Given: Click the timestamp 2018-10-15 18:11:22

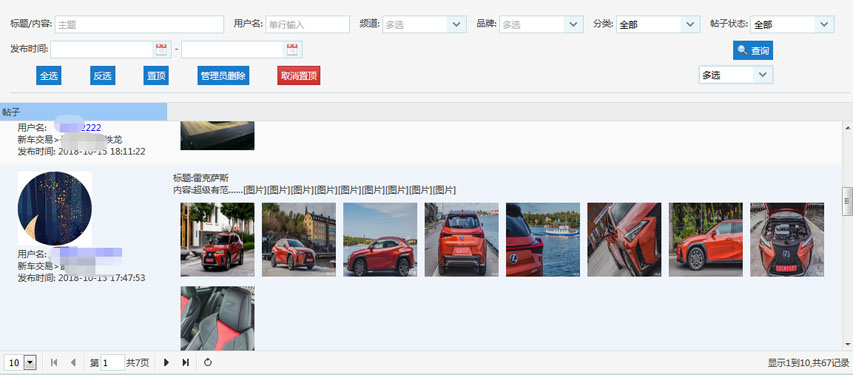Looking at the screenshot, I should (x=102, y=151).
